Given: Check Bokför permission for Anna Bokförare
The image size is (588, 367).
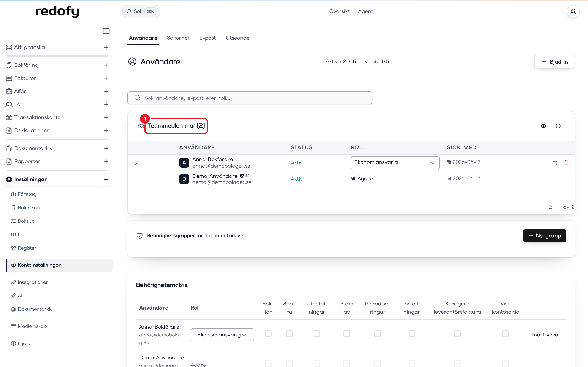Looking at the screenshot, I should [268, 334].
